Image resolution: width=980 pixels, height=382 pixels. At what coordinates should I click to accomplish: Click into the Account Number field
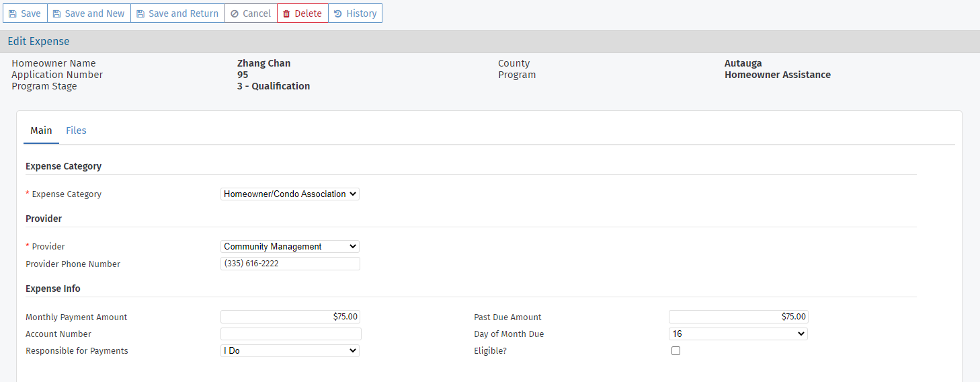(290, 334)
